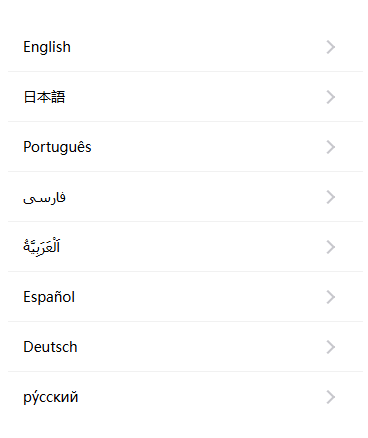Select Português language
This screenshot has width=368, height=438.
57,147
